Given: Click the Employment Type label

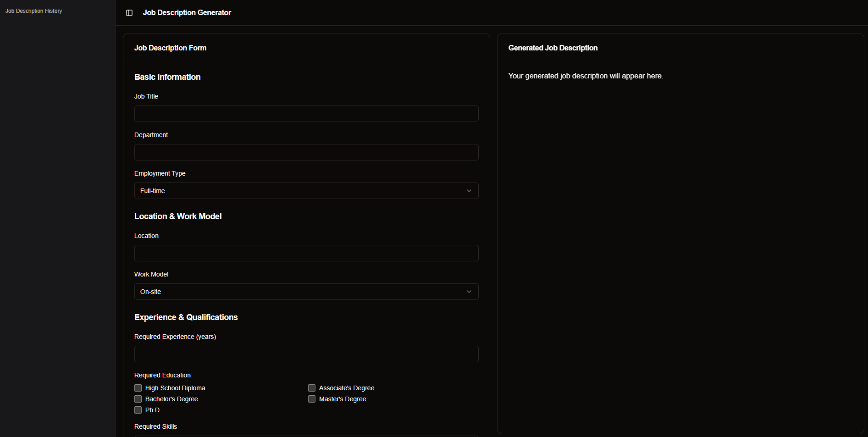Looking at the screenshot, I should (160, 173).
